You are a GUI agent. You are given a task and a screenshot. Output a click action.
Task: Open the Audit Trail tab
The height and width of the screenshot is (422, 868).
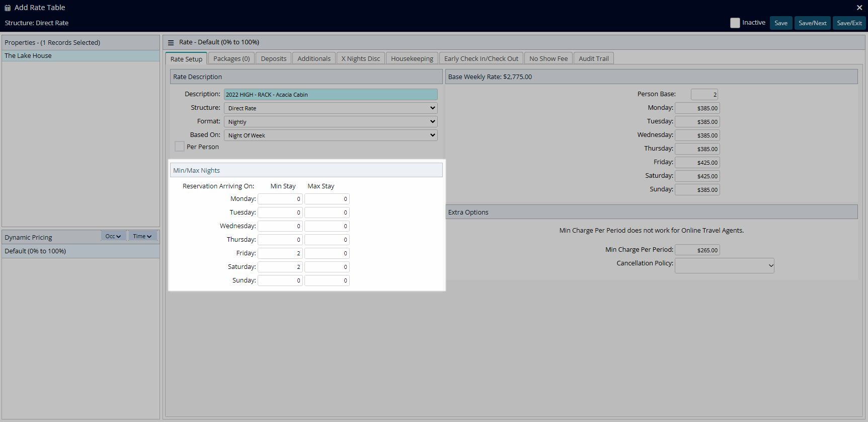594,58
